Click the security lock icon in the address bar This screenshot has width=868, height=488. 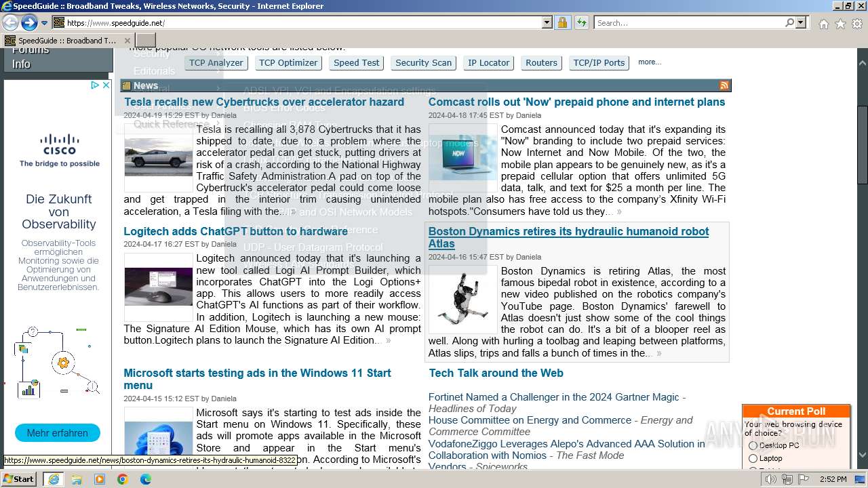click(x=562, y=23)
